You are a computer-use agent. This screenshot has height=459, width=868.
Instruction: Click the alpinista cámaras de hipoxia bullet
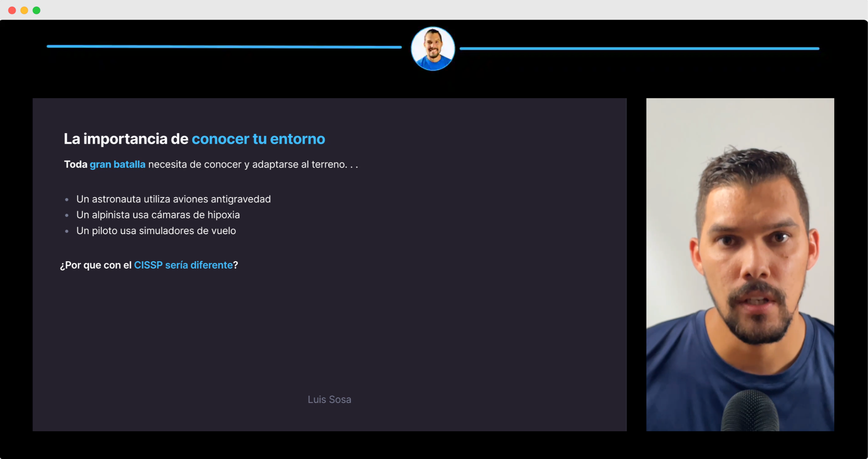(x=158, y=215)
